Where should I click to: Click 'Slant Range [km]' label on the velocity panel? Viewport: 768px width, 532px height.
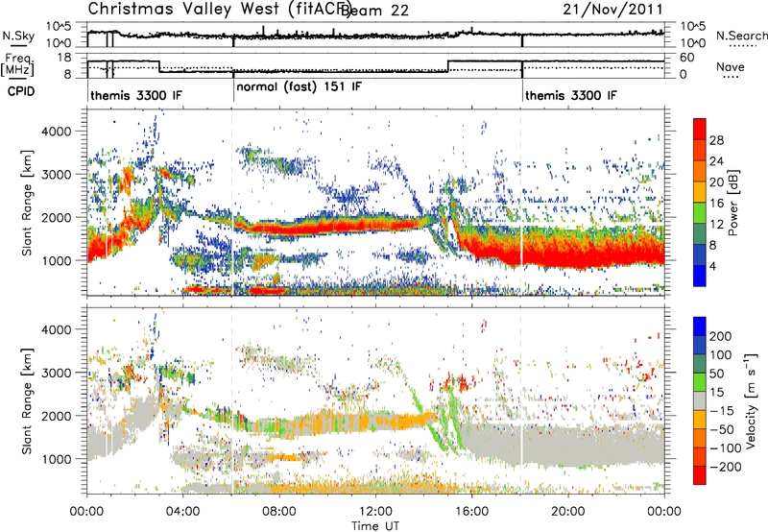tap(27, 400)
